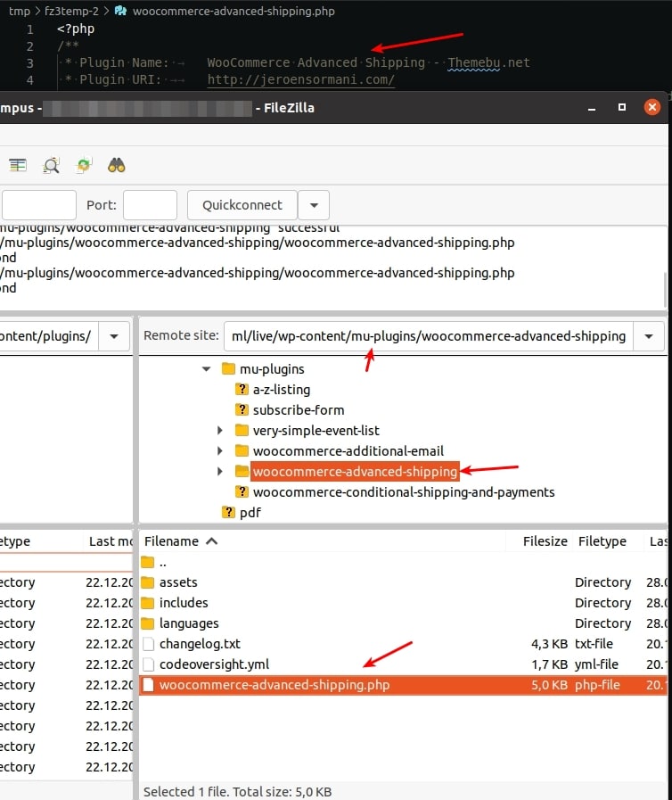Click the codeoversight.yml file icon
Image resolution: width=672 pixels, height=800 pixels.
tap(148, 664)
